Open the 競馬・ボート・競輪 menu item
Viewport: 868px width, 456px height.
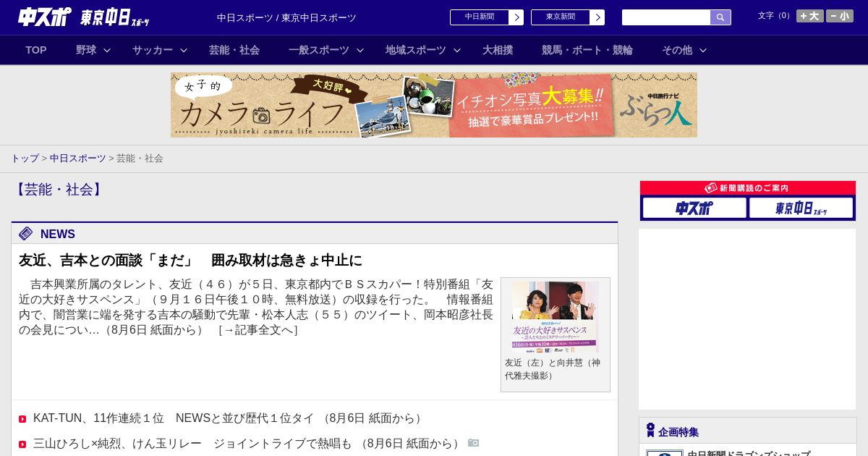tap(587, 50)
